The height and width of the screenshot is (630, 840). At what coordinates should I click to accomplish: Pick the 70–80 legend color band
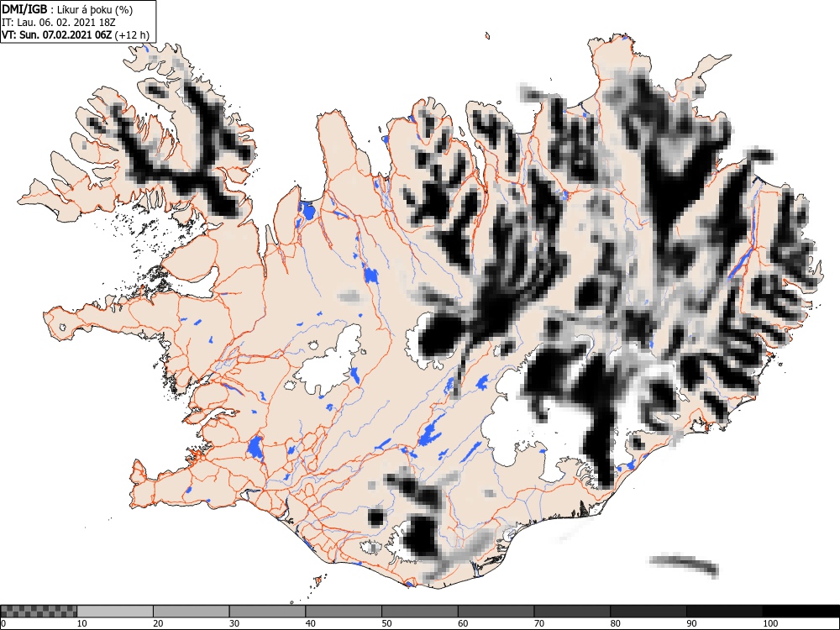point(571,612)
